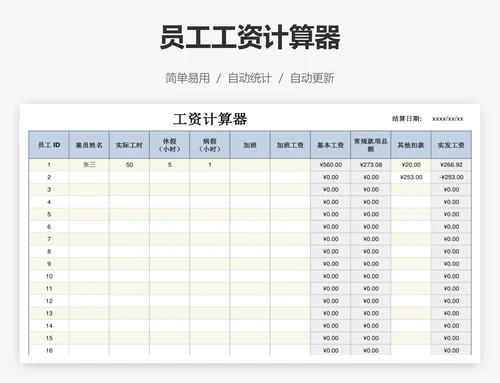Click the 其他扣款 column header
This screenshot has width=500, height=383.
pyautogui.click(x=411, y=145)
